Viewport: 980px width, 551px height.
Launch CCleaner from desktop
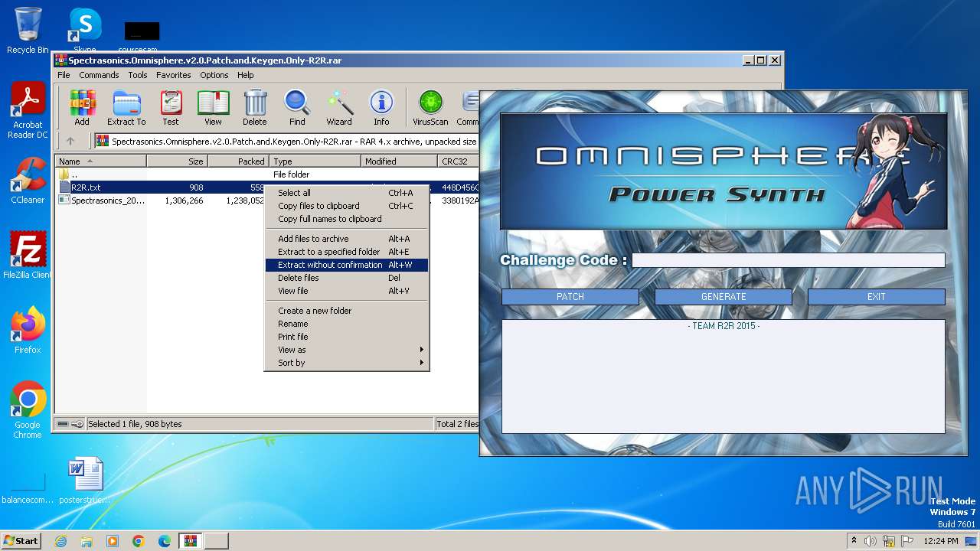[x=28, y=181]
